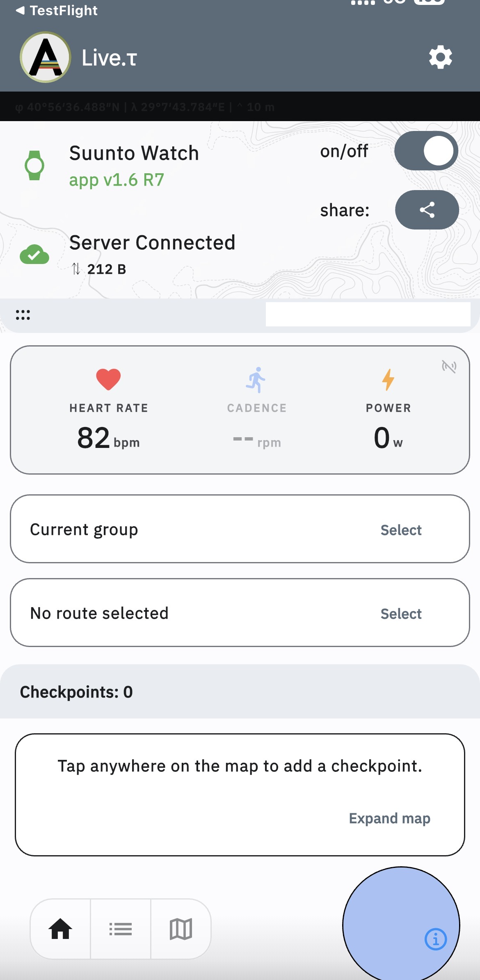
Task: Open the six-dot grid menu
Action: pyautogui.click(x=23, y=315)
